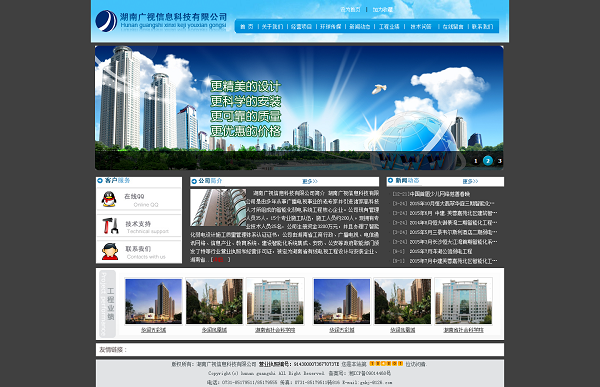
Task: Click the QQ penguin icon
Action: point(109,199)
